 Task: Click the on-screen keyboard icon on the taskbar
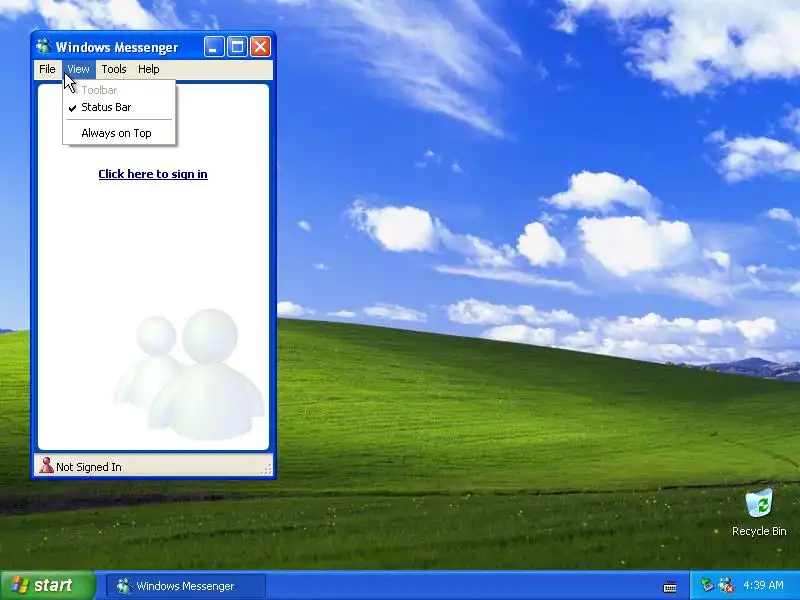point(670,586)
